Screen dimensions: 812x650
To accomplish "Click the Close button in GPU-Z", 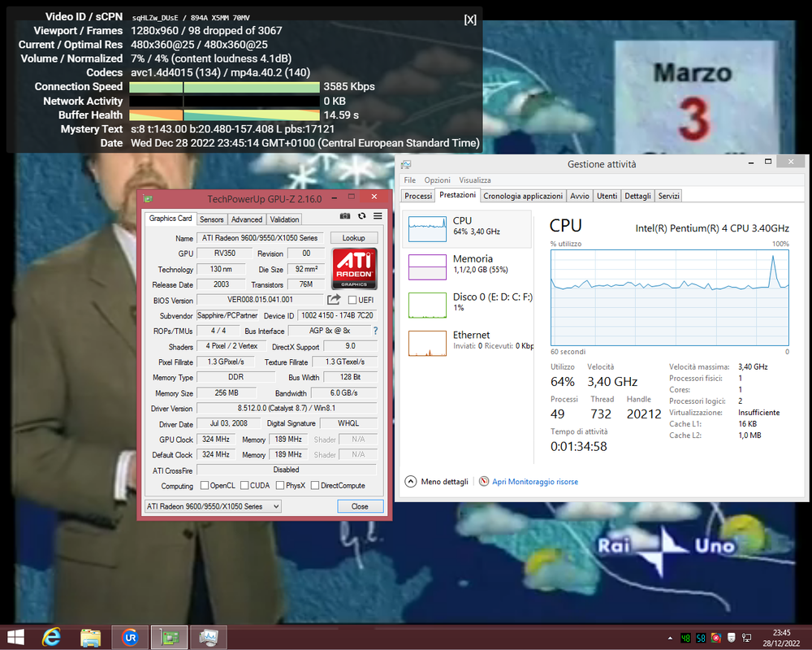I will pyautogui.click(x=360, y=506).
